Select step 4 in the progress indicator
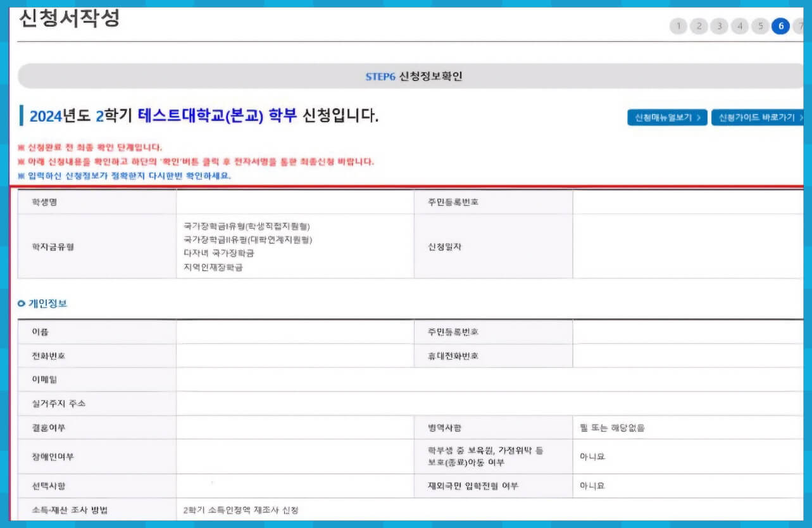 point(740,26)
